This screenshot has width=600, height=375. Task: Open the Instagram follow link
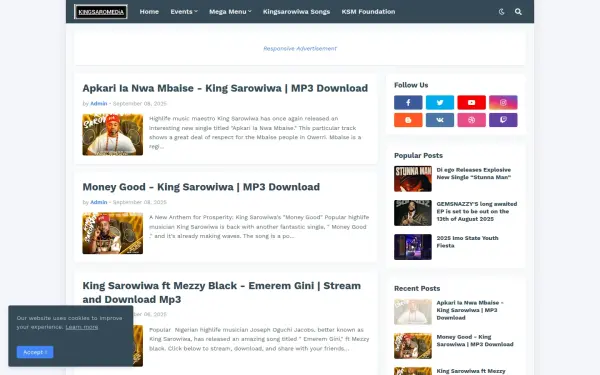pos(503,103)
